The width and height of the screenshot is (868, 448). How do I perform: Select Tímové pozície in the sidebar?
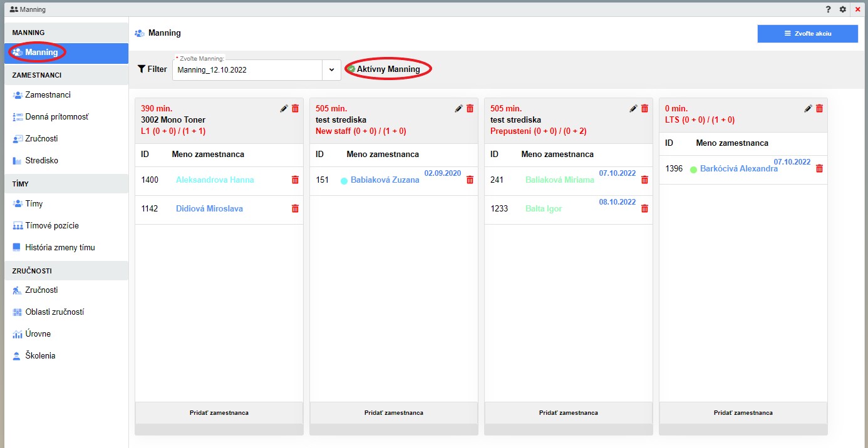(x=52, y=226)
